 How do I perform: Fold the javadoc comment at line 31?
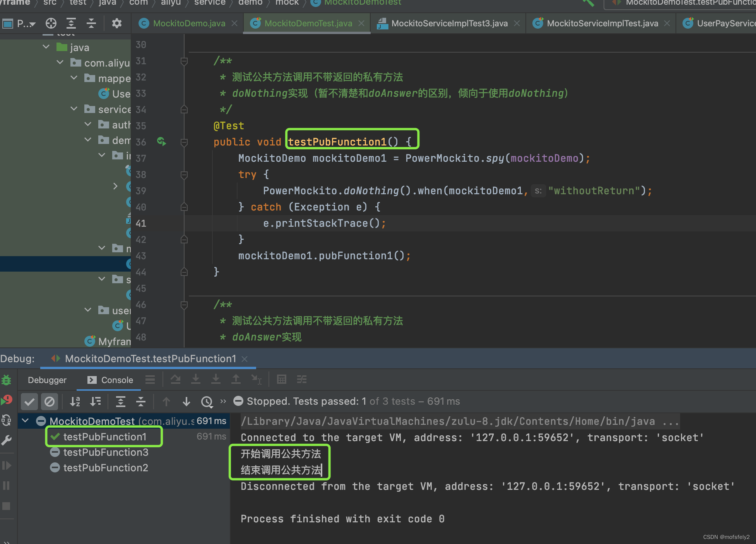[x=184, y=61]
